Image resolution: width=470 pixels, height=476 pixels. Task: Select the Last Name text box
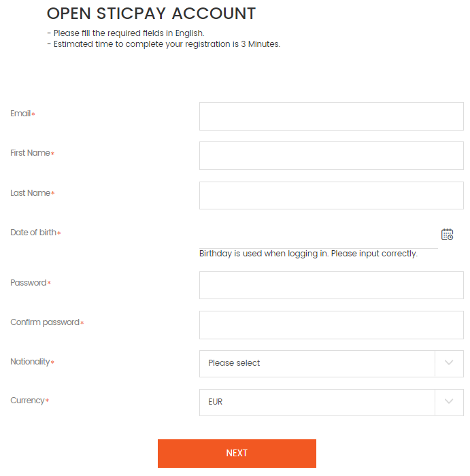(x=331, y=196)
